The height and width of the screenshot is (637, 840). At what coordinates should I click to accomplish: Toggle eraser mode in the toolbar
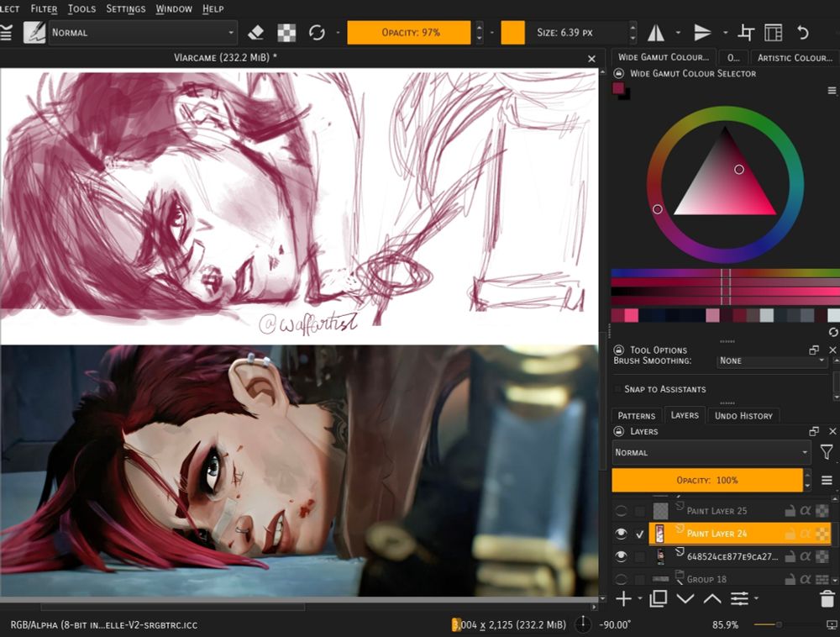click(x=255, y=33)
